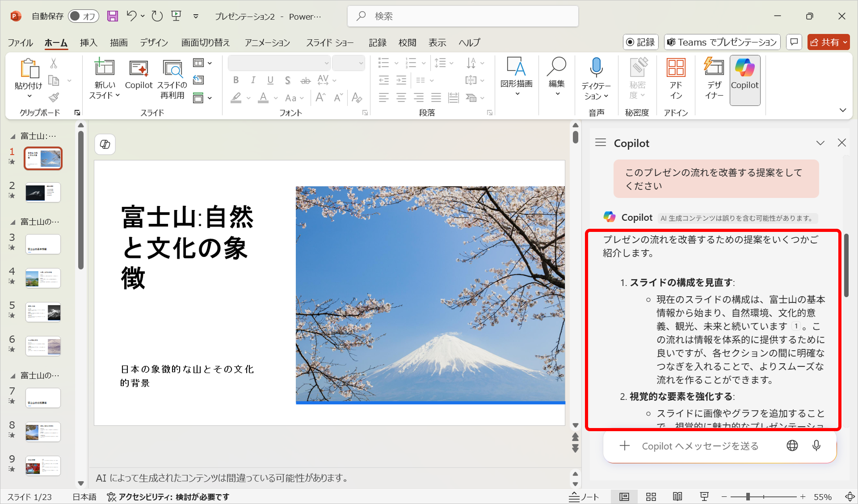Open the Insert (挿入) tab

click(x=88, y=42)
